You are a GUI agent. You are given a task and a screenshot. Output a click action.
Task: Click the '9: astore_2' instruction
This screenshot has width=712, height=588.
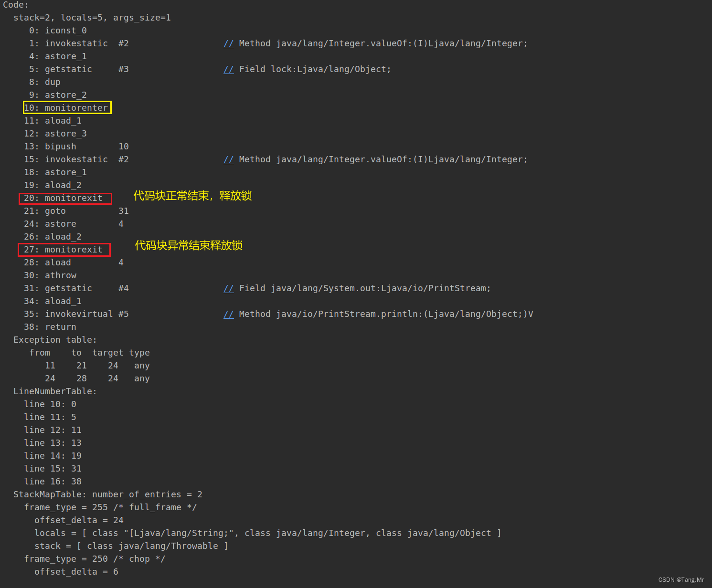58,95
